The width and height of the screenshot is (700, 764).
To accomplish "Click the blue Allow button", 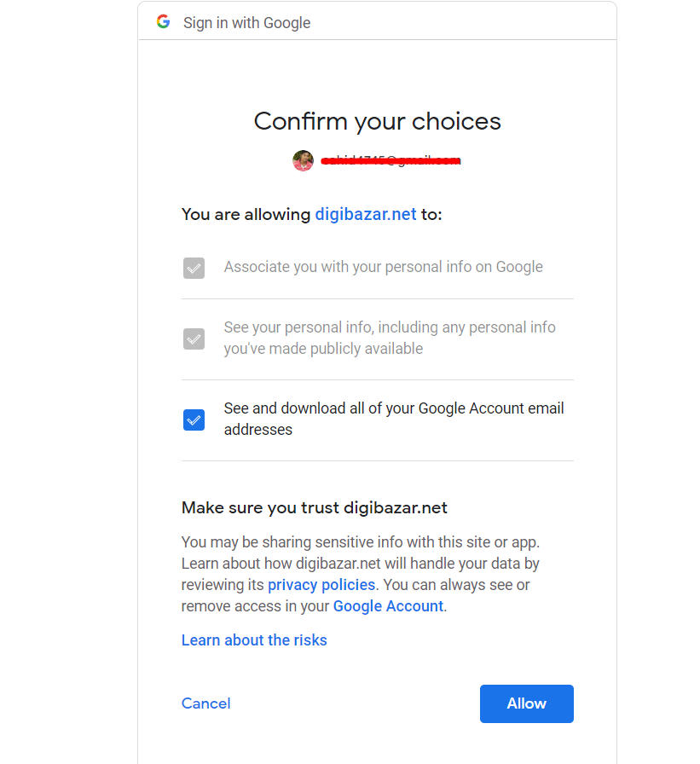I will pyautogui.click(x=527, y=703).
